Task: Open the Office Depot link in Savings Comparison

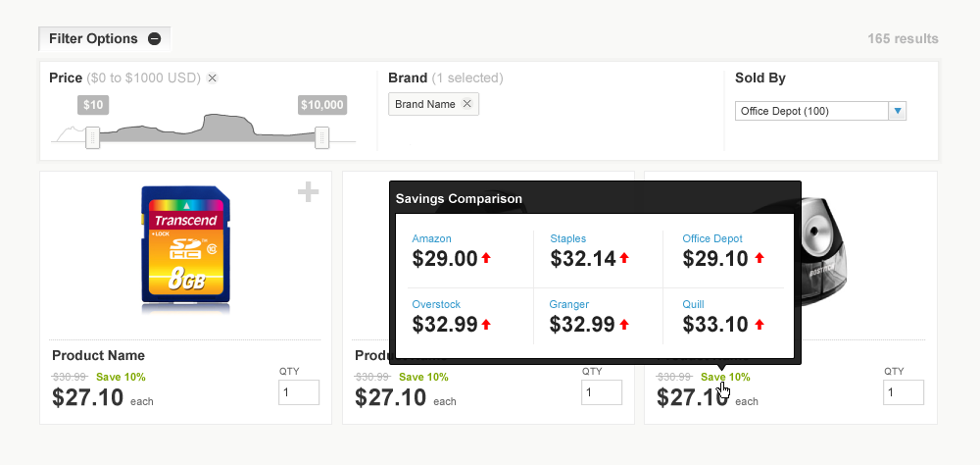Action: (712, 238)
